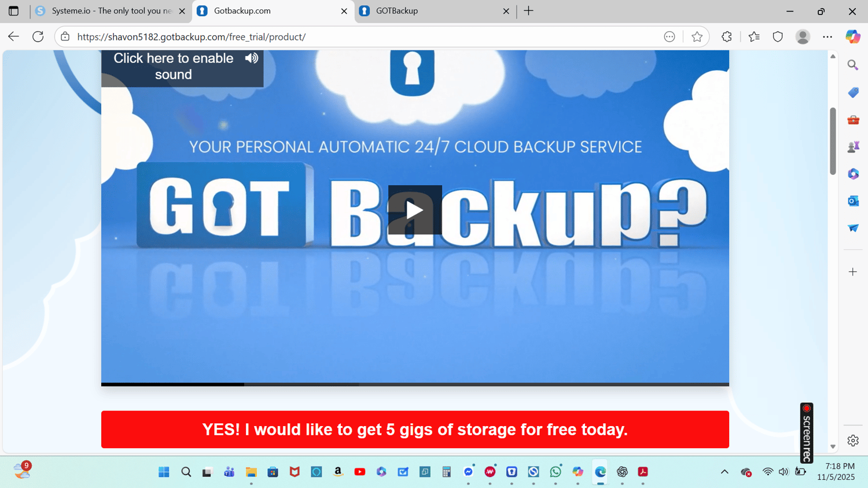Open a new browser tab
868x488 pixels.
528,11
